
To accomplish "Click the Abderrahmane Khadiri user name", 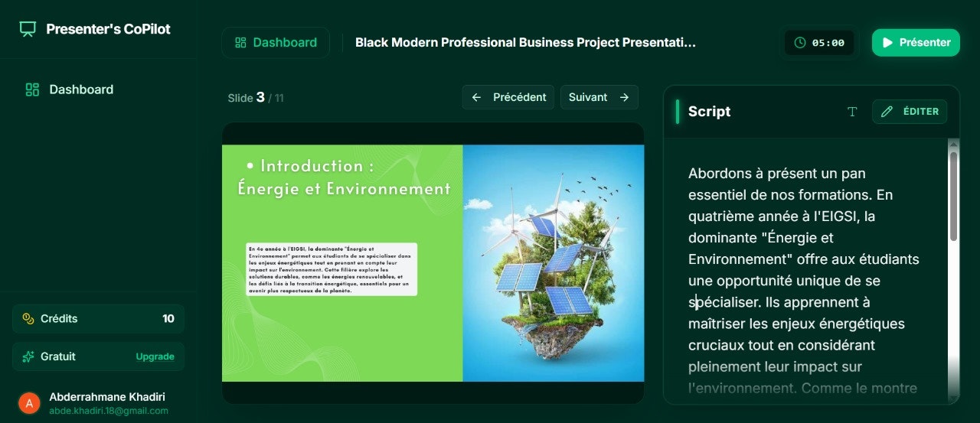I will (107, 397).
